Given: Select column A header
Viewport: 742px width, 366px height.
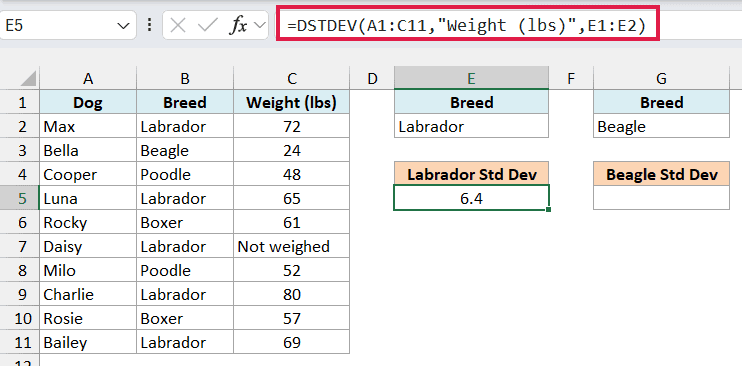Looking at the screenshot, I should (88, 79).
